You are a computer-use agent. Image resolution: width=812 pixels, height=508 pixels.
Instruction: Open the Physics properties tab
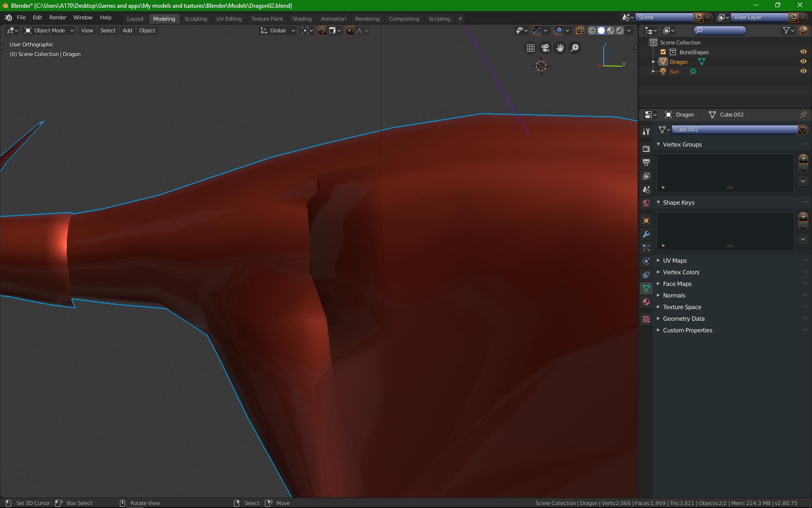pos(646,261)
